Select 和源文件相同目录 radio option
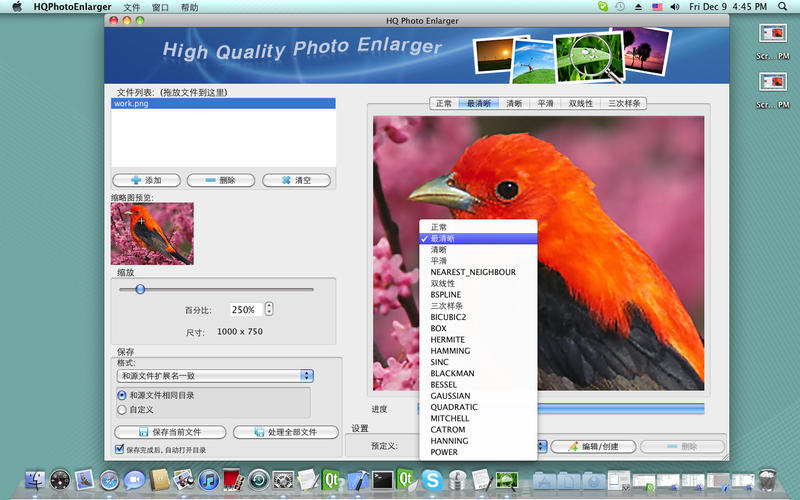Viewport: 800px width, 500px height. (x=122, y=395)
